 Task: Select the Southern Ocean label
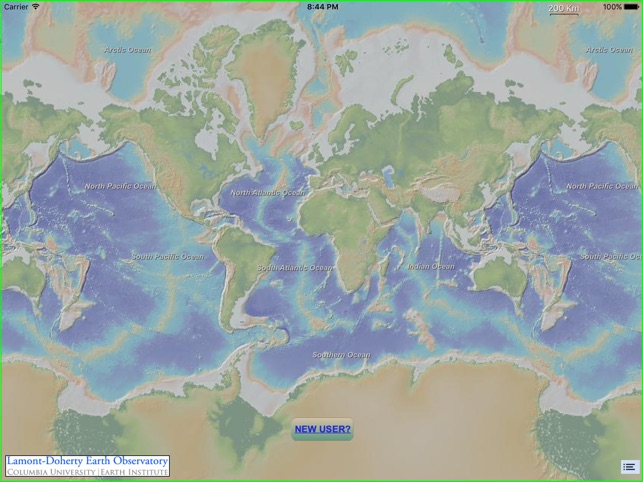[x=341, y=355]
